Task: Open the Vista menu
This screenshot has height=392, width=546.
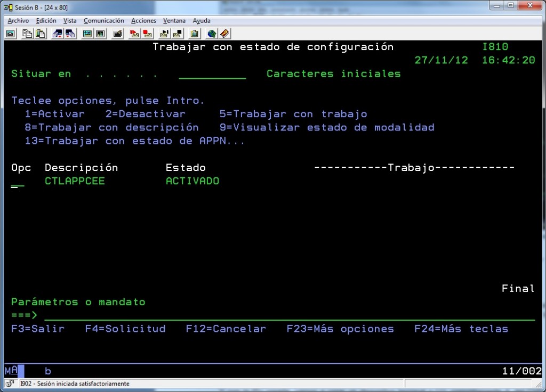Action: (x=70, y=21)
